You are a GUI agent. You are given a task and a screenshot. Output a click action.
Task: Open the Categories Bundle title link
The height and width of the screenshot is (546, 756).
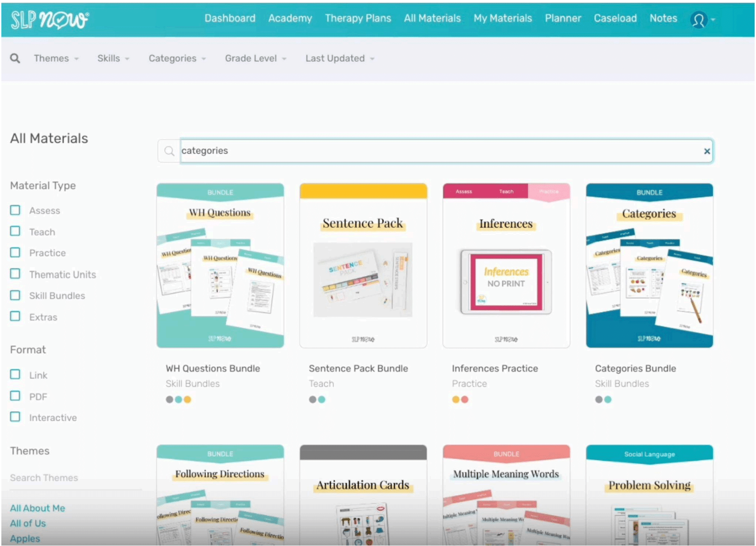point(636,368)
